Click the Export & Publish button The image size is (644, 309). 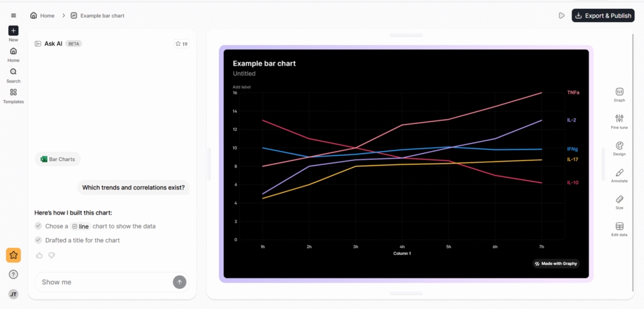pyautogui.click(x=602, y=16)
